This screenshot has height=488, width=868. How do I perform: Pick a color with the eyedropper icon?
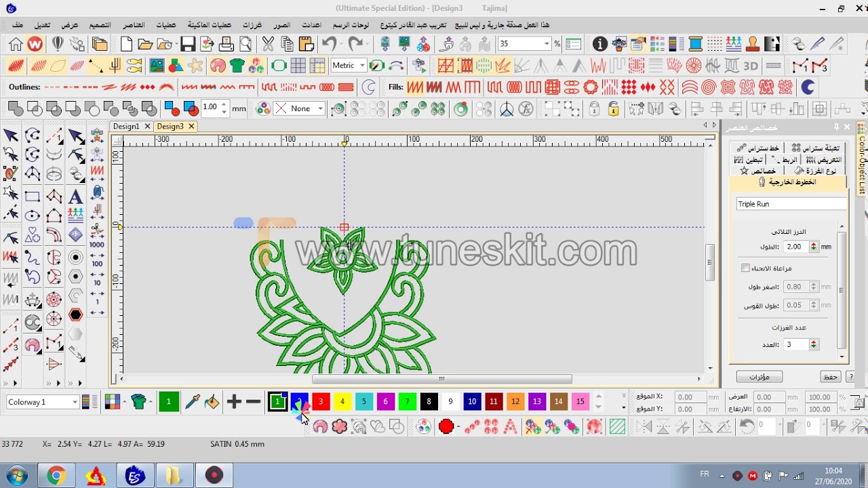[x=193, y=402]
